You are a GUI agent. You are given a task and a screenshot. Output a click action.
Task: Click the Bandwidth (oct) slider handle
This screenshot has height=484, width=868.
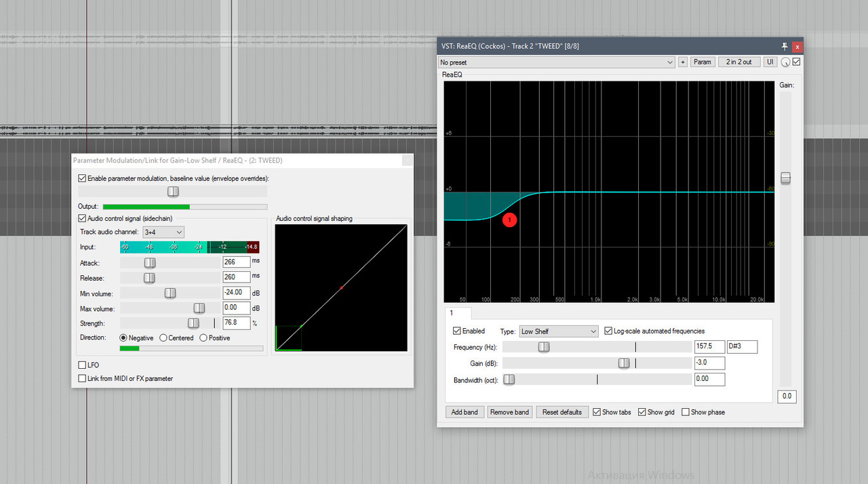coord(509,379)
